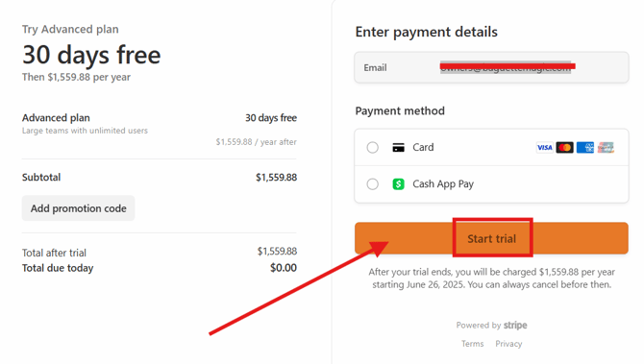Open the Terms link
The image size is (644, 364).
(x=472, y=344)
